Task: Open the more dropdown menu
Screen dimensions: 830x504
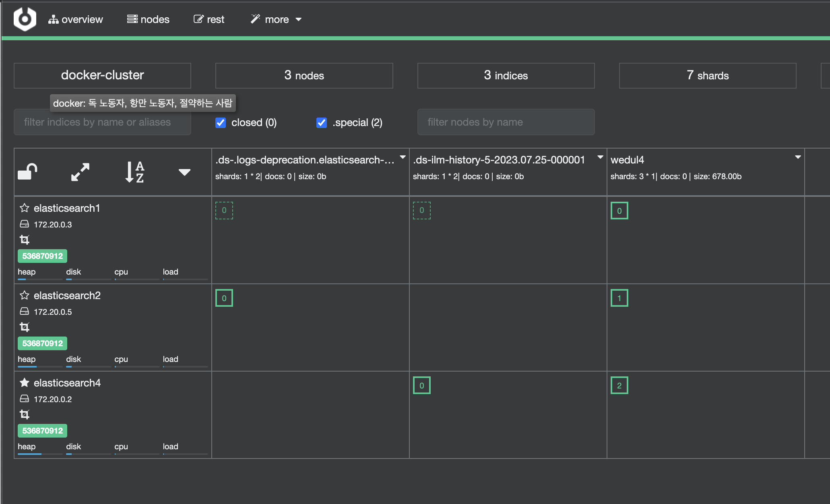Action: (276, 19)
